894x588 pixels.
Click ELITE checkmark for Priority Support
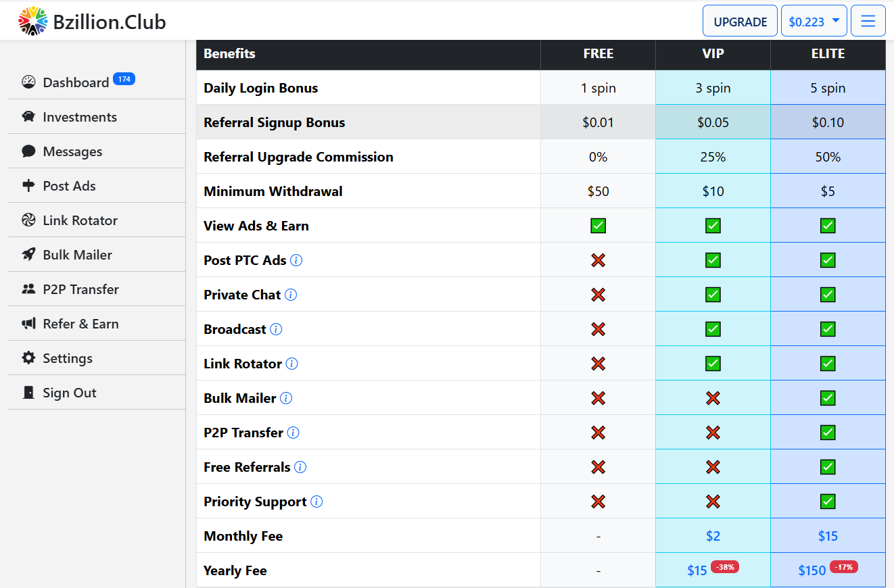pos(828,501)
